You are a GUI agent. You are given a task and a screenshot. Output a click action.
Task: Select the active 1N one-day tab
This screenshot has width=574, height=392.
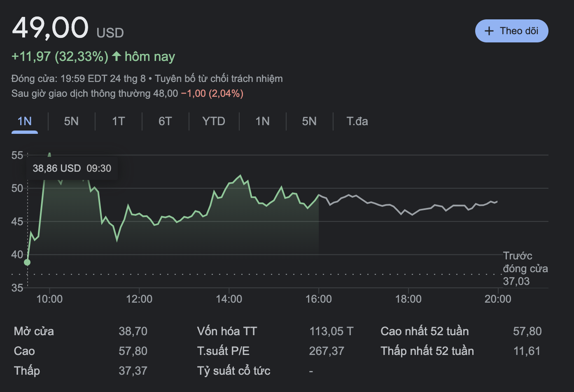point(25,121)
